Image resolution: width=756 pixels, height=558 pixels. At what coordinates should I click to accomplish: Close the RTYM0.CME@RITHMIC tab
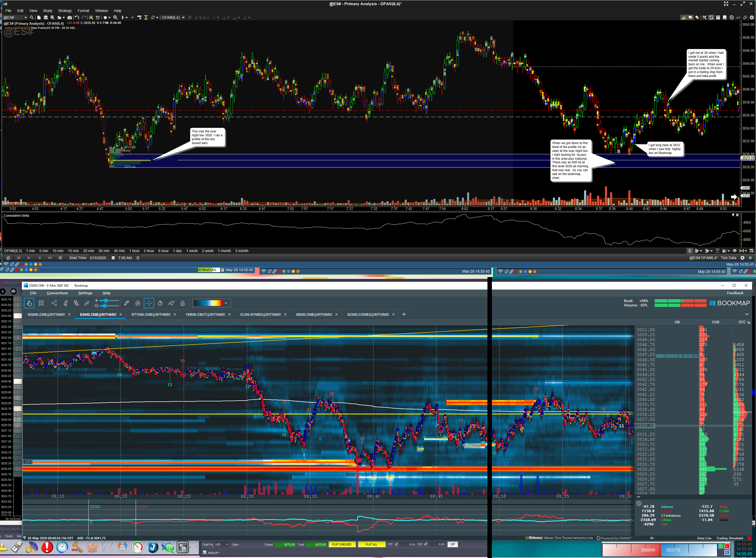[x=175, y=315]
